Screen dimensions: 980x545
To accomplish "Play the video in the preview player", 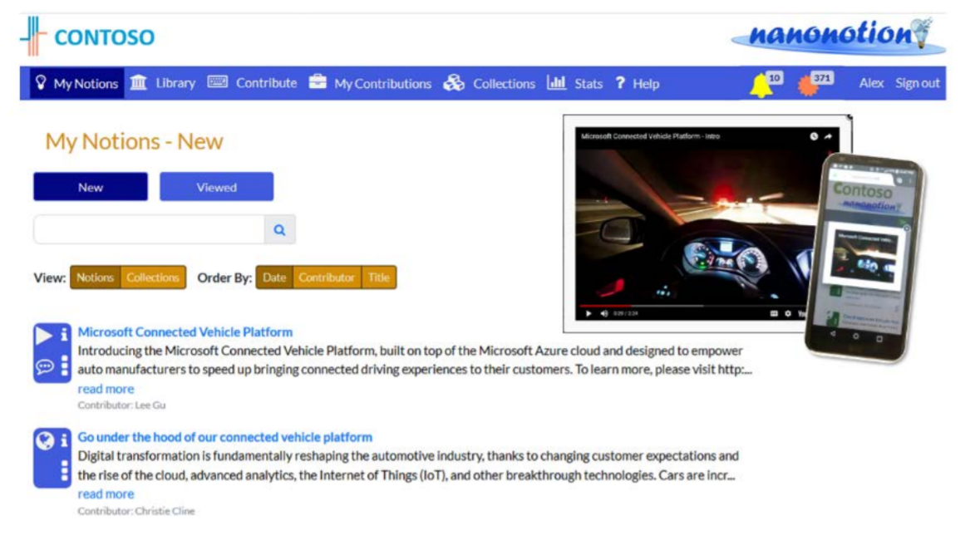I will coord(588,313).
